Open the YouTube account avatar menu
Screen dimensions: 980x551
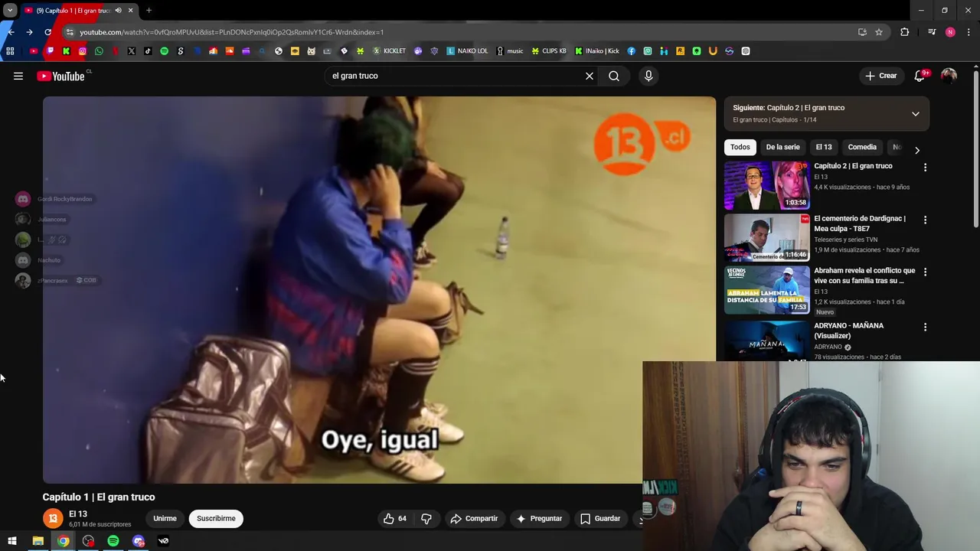click(x=949, y=76)
